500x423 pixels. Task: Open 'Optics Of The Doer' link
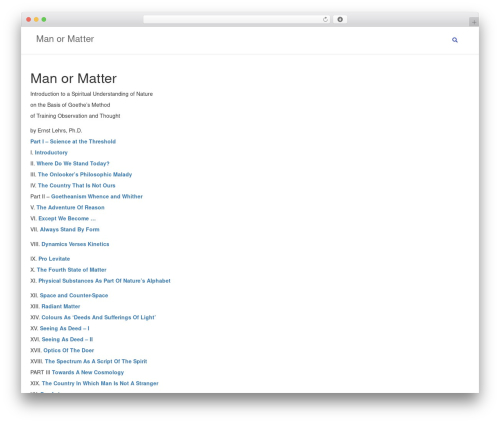[69, 350]
